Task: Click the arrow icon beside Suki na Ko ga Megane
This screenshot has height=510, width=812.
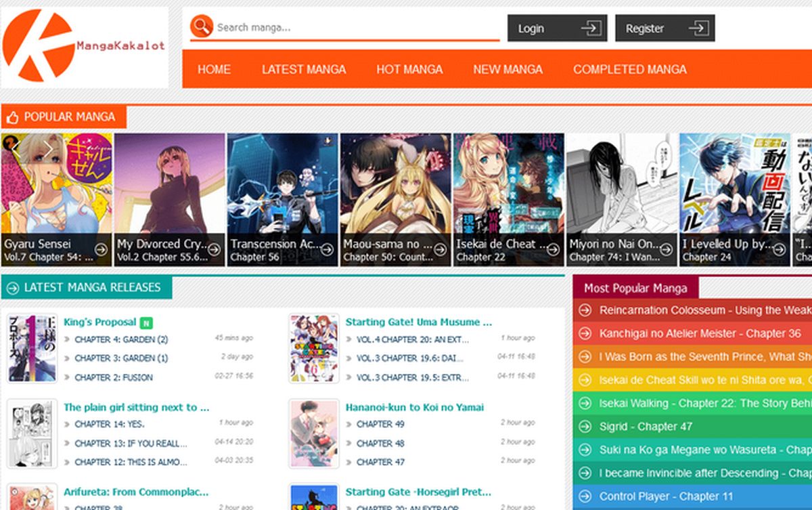Action: 586,450
